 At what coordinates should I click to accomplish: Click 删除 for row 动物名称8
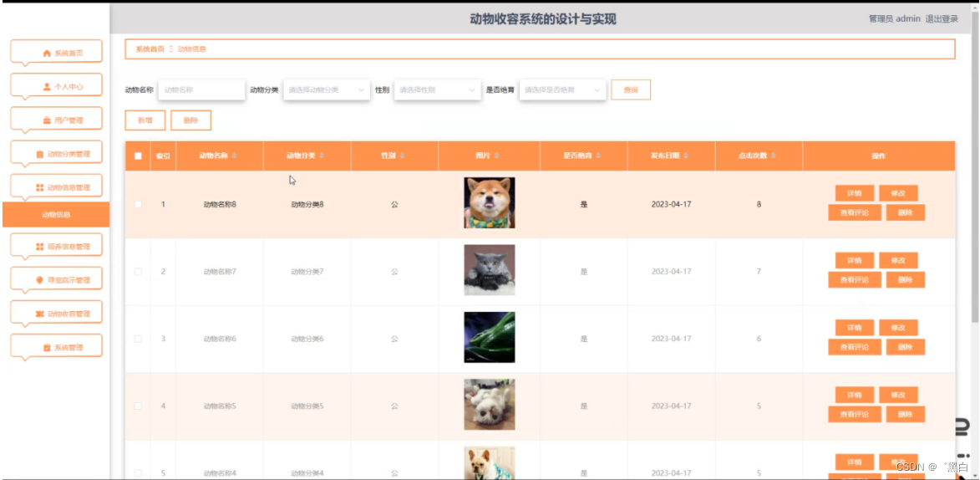[x=905, y=212]
